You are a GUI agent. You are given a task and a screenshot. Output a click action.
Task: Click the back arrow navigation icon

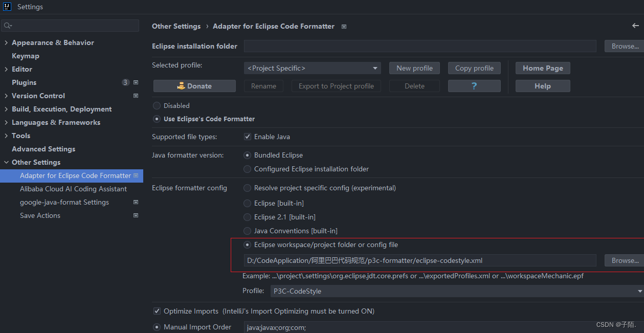(x=635, y=26)
